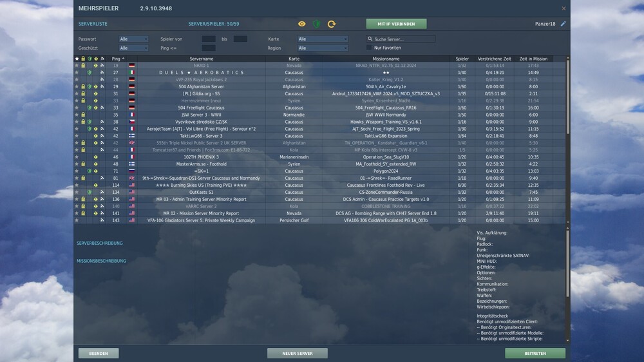644x362 pixels.
Task: Favorite the NRAD 1 server with its star
Action: coord(77,65)
